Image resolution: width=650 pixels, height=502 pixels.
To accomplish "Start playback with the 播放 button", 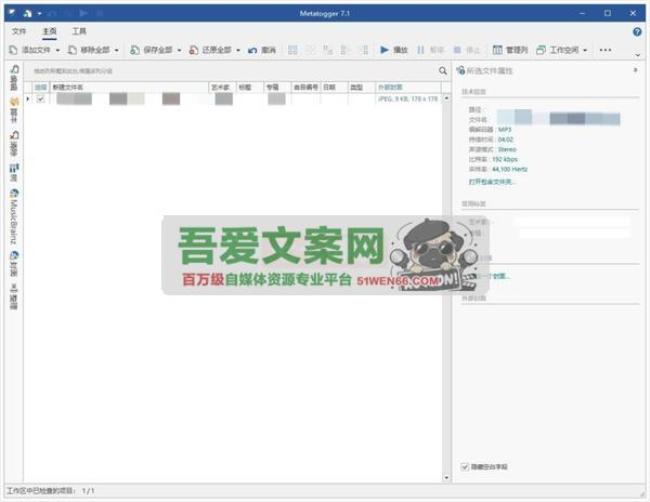I will point(394,50).
